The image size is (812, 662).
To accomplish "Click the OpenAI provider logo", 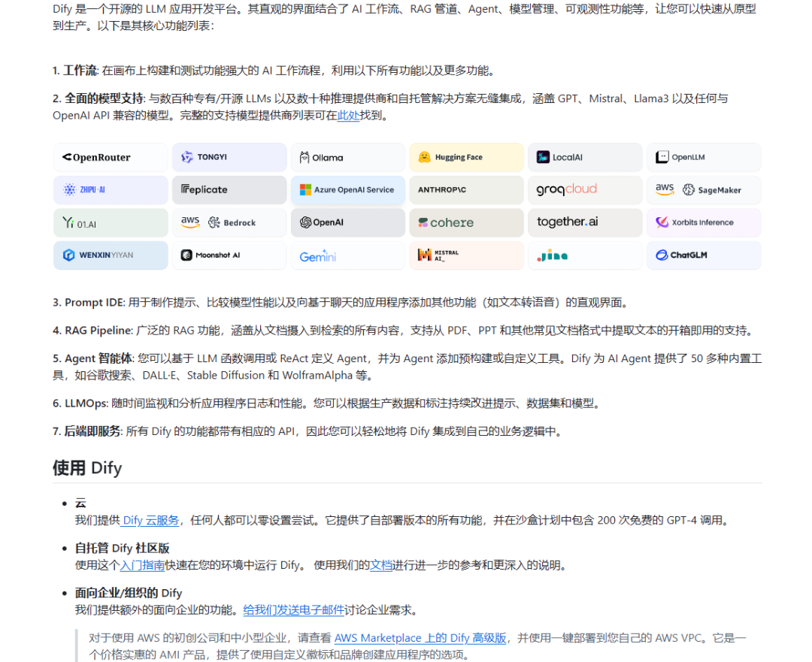I will (347, 222).
